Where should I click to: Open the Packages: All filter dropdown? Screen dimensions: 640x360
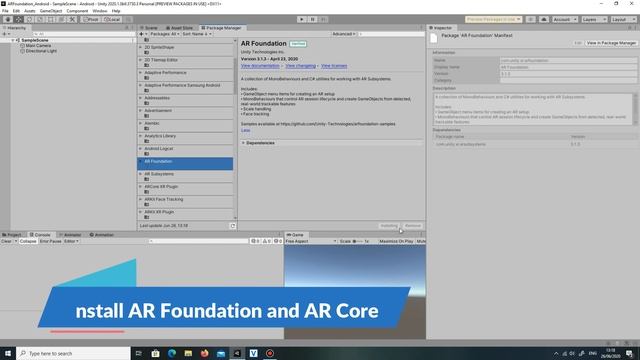[165, 34]
